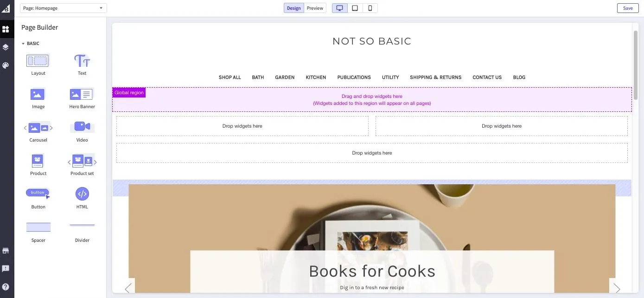Select the Text widget icon

click(x=82, y=61)
